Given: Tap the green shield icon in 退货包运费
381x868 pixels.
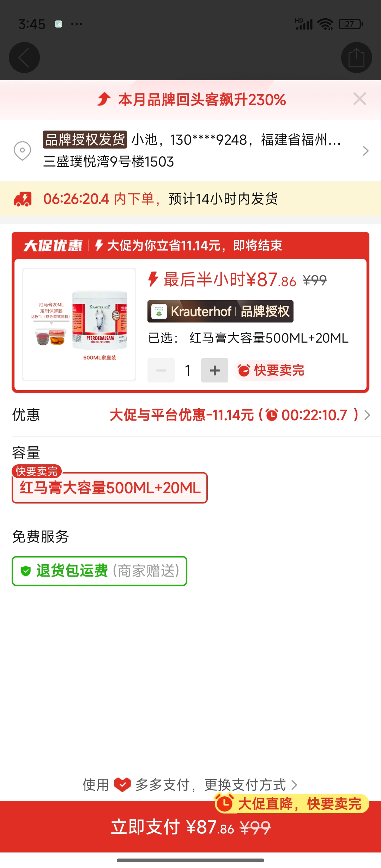Looking at the screenshot, I should coord(26,571).
